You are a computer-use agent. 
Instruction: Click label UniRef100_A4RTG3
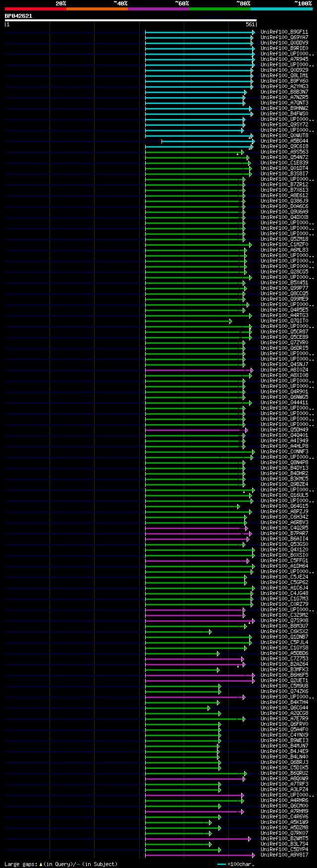[284, 315]
